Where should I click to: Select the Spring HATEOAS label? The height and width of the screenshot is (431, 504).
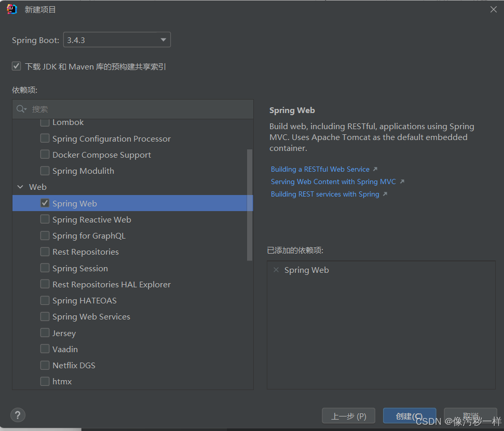pyautogui.click(x=84, y=301)
